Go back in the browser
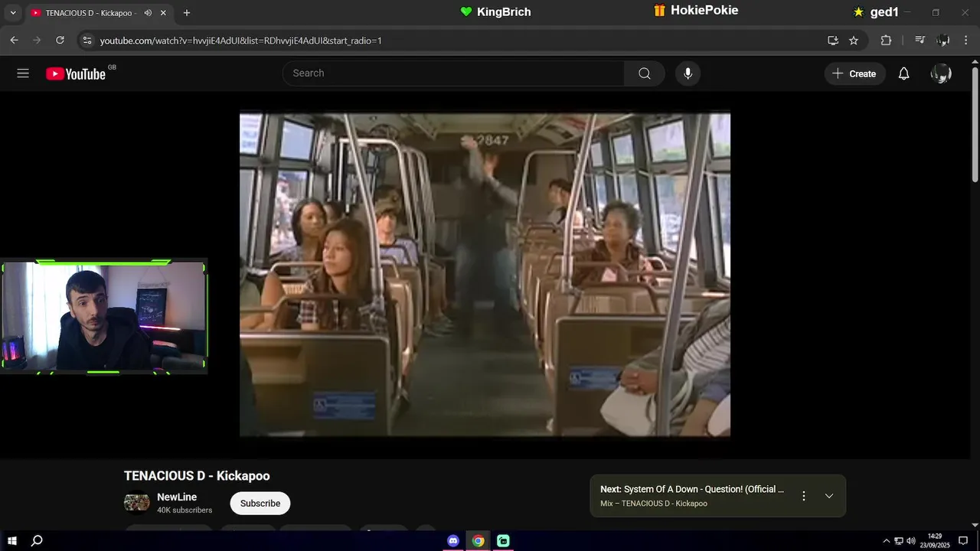Image resolution: width=980 pixels, height=551 pixels. click(x=14, y=41)
